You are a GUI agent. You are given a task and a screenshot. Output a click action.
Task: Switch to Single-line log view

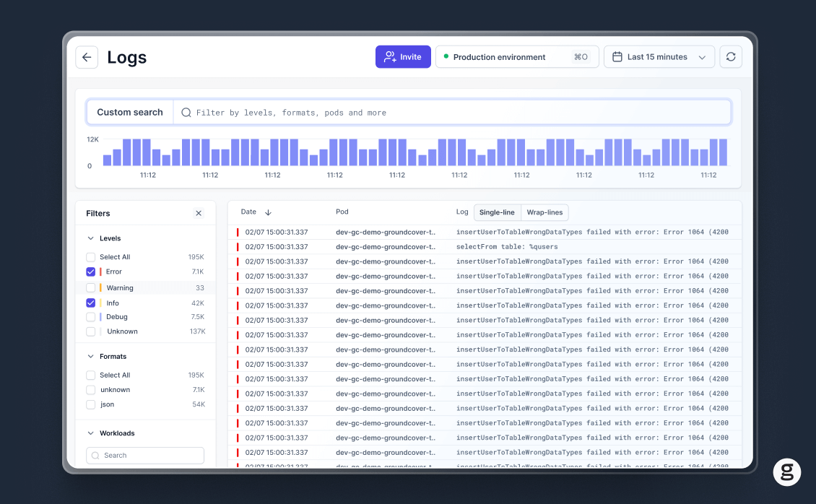(x=497, y=212)
